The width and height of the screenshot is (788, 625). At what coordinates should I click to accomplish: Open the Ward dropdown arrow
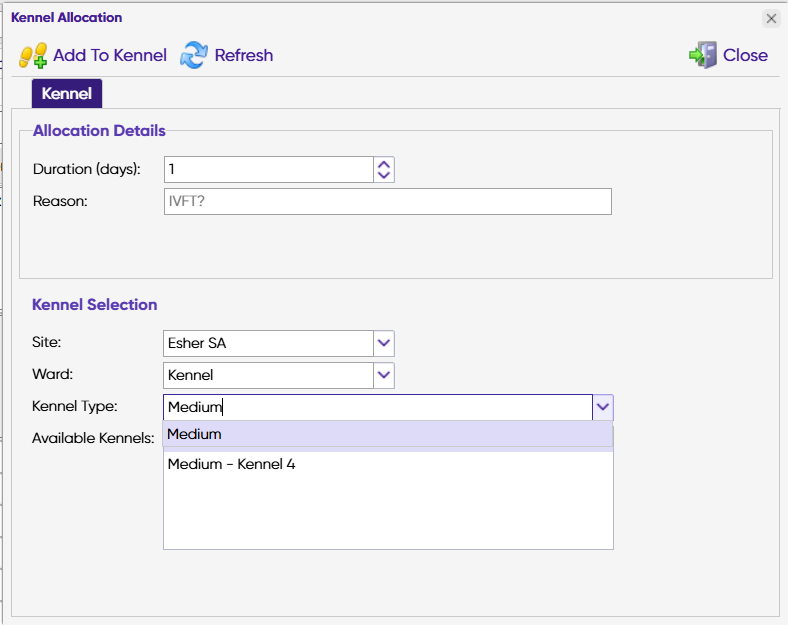coord(384,375)
